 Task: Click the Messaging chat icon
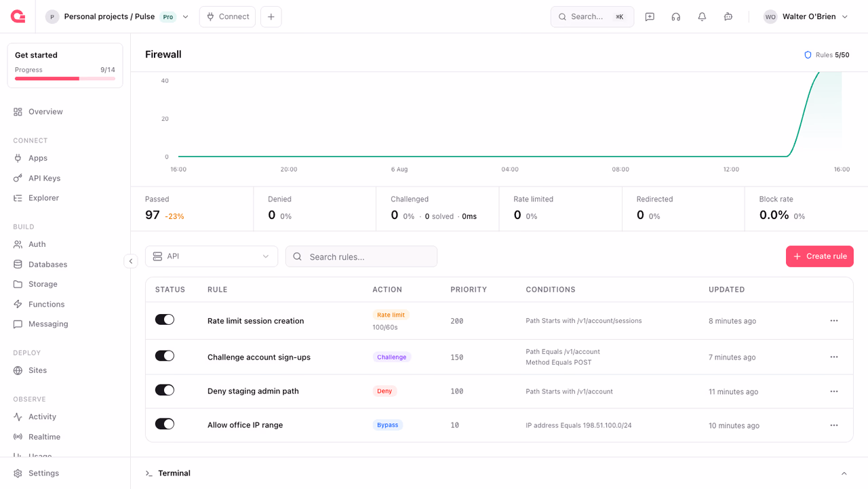[x=18, y=324]
